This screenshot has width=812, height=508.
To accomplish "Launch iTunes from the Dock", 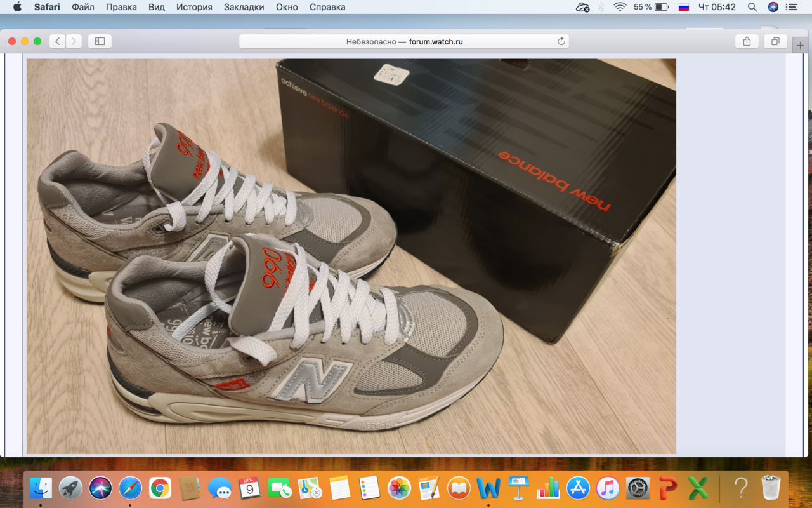I will pos(608,488).
